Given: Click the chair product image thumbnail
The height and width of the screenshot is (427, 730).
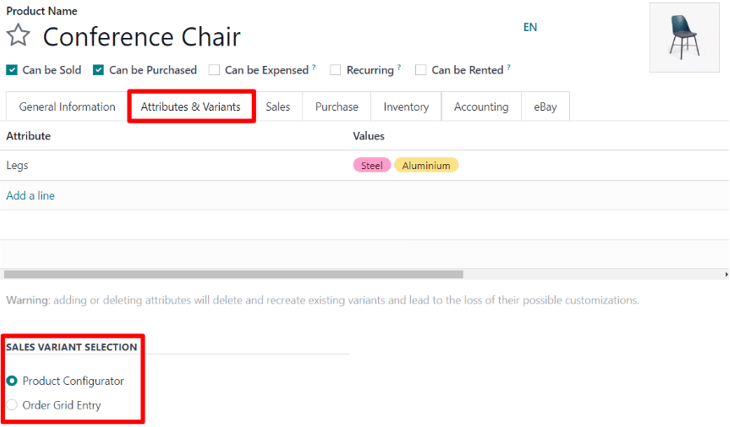Looking at the screenshot, I should pyautogui.click(x=684, y=37).
